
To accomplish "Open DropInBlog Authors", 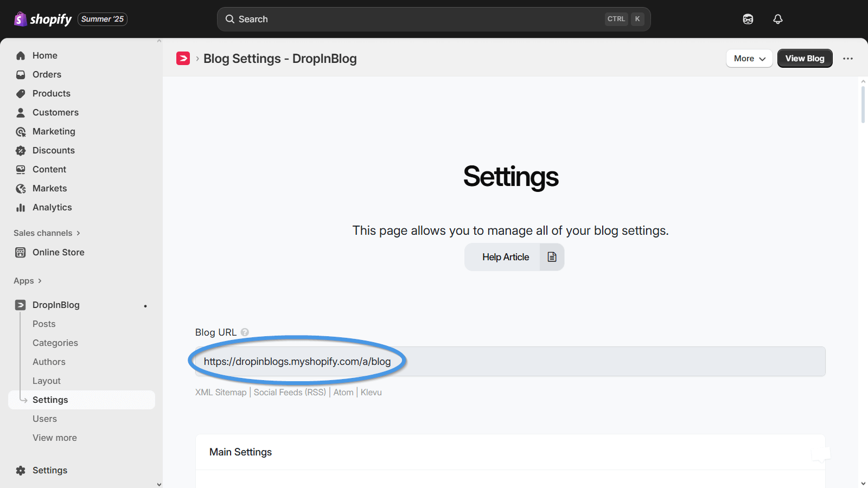I will (x=49, y=362).
